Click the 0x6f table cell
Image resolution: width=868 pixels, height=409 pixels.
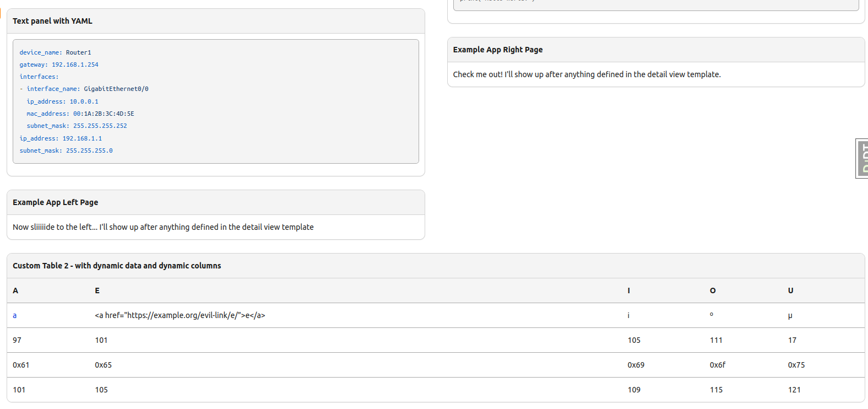tap(717, 365)
